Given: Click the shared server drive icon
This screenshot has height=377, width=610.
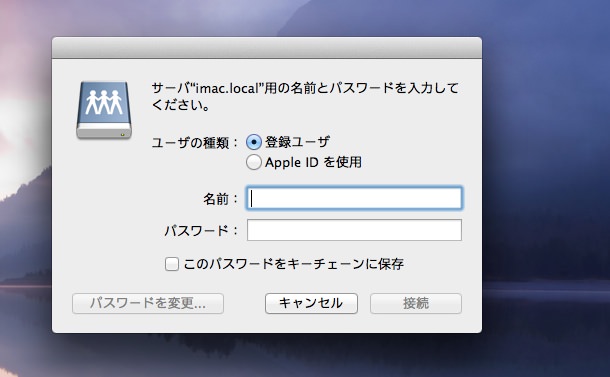Looking at the screenshot, I should 104,110.
